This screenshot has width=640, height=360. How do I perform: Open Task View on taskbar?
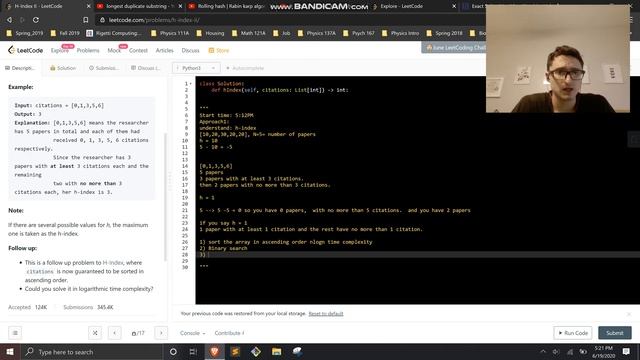(x=193, y=351)
